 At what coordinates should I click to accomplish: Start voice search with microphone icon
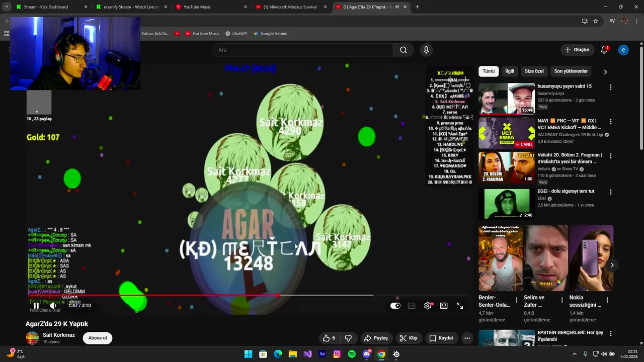pyautogui.click(x=426, y=50)
